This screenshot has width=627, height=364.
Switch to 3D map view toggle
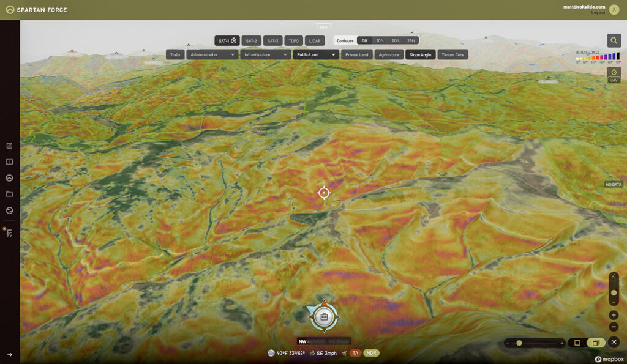(x=595, y=343)
